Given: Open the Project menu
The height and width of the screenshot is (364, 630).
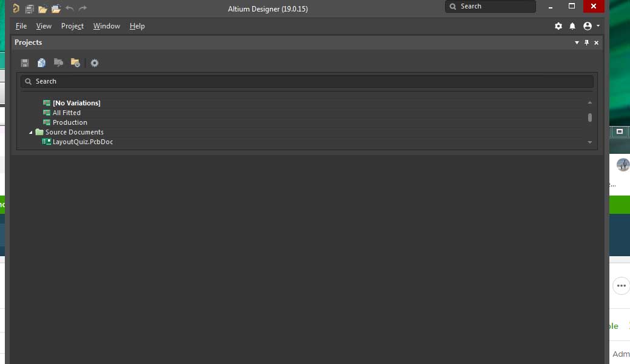Looking at the screenshot, I should pyautogui.click(x=72, y=26).
